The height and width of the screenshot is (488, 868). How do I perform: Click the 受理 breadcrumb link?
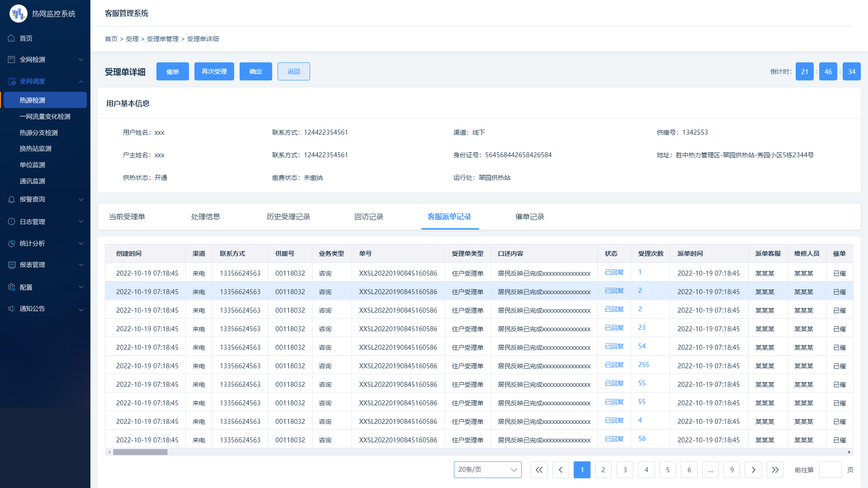[x=132, y=39]
